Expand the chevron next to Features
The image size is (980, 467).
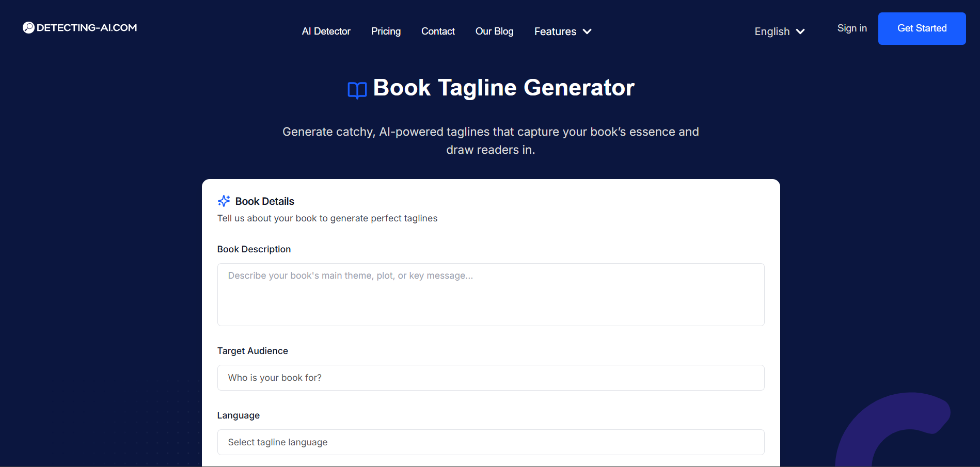point(587,31)
